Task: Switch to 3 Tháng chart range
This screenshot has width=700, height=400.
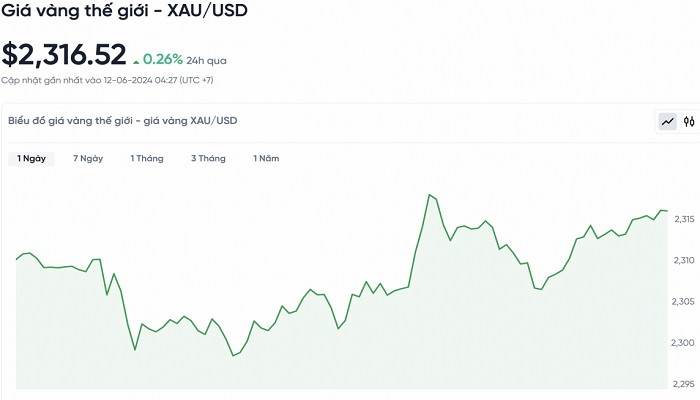Action: (208, 158)
